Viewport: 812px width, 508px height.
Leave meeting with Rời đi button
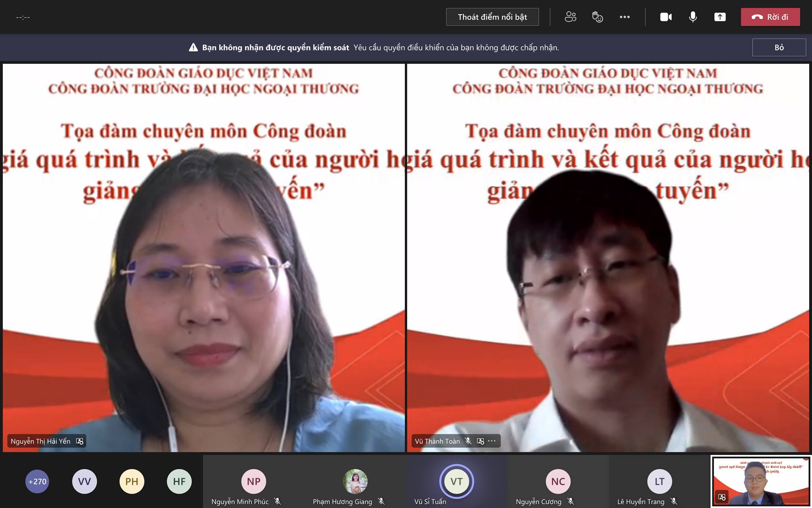coord(770,17)
